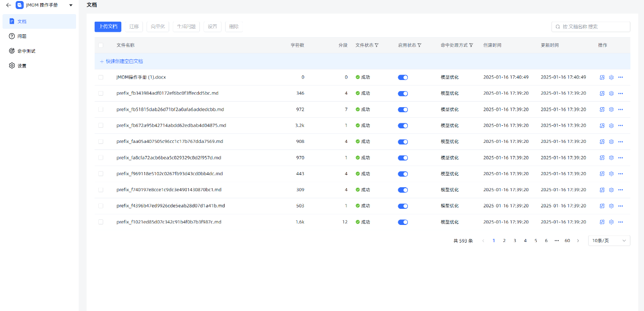
Task: Click the settings gear for prefix_f1021ed85d07c342c91b4f0b7b3f987c.md
Action: click(x=611, y=222)
